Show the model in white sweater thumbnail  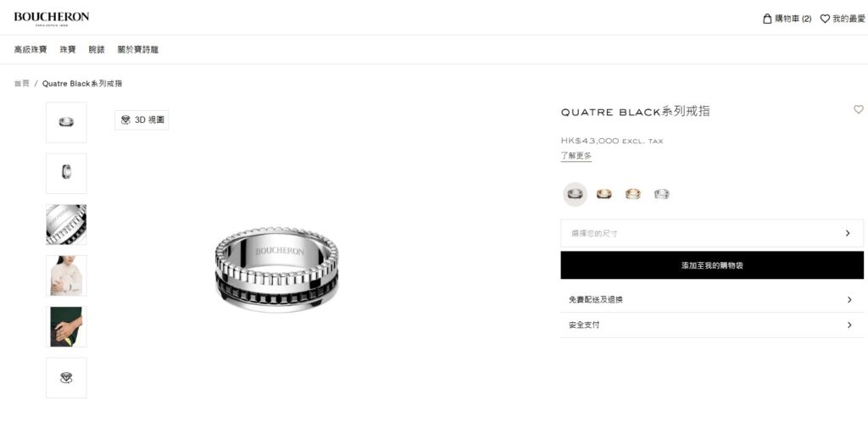click(66, 275)
